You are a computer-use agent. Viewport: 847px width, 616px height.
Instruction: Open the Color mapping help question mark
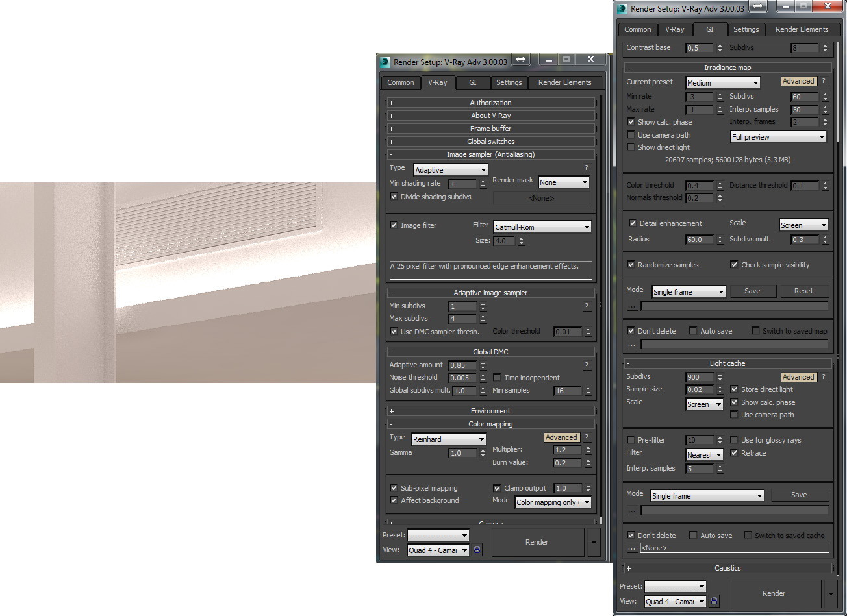click(587, 437)
